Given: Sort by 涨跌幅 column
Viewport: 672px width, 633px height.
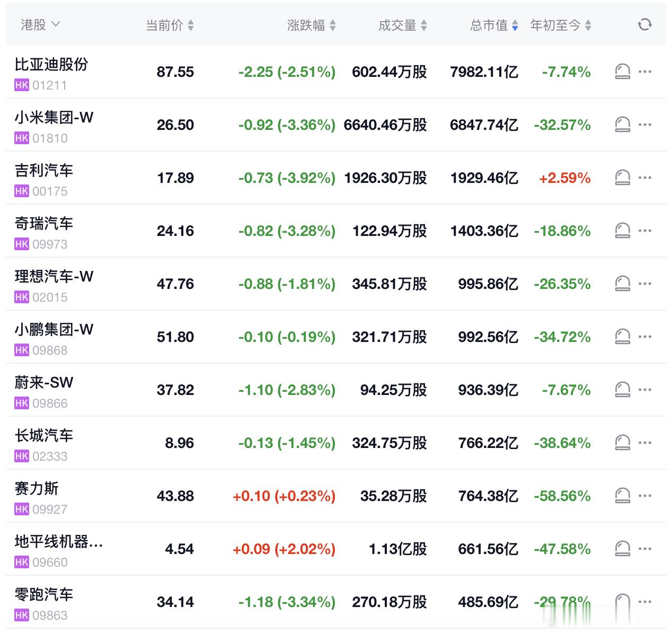Looking at the screenshot, I should 311,25.
